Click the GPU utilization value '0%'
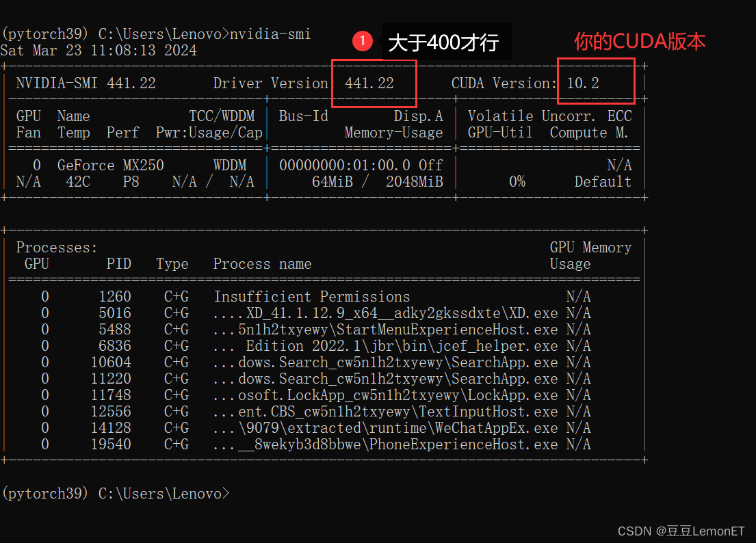 pos(517,182)
